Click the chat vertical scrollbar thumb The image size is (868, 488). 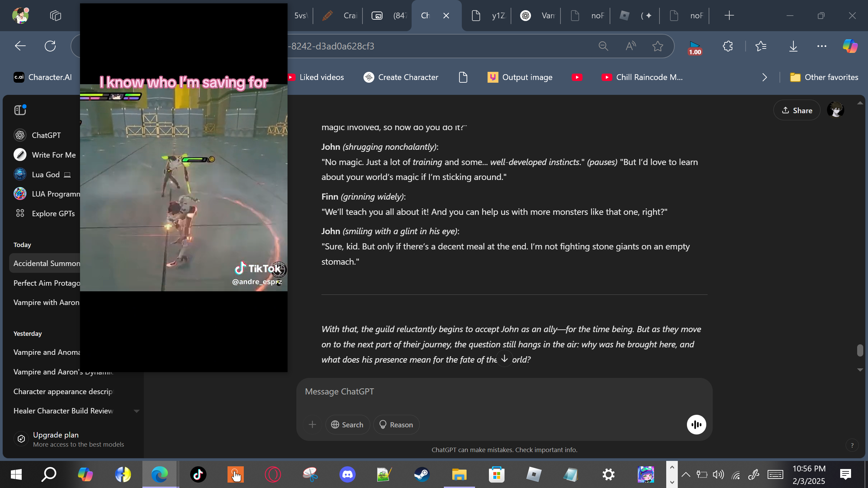tap(860, 350)
